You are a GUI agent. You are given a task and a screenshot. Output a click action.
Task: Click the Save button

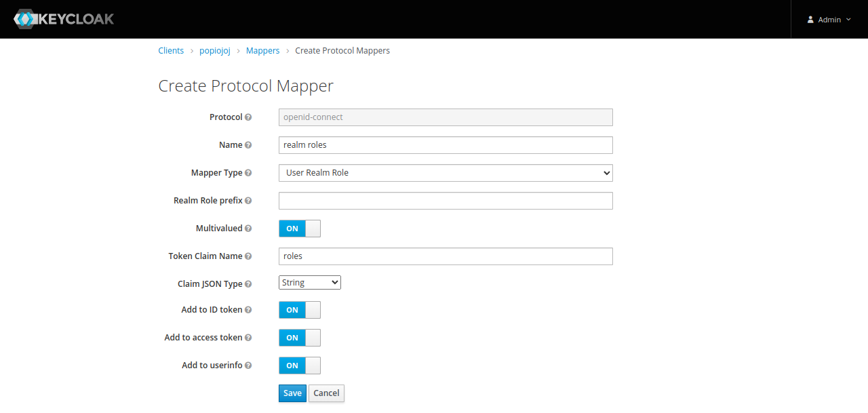point(292,393)
